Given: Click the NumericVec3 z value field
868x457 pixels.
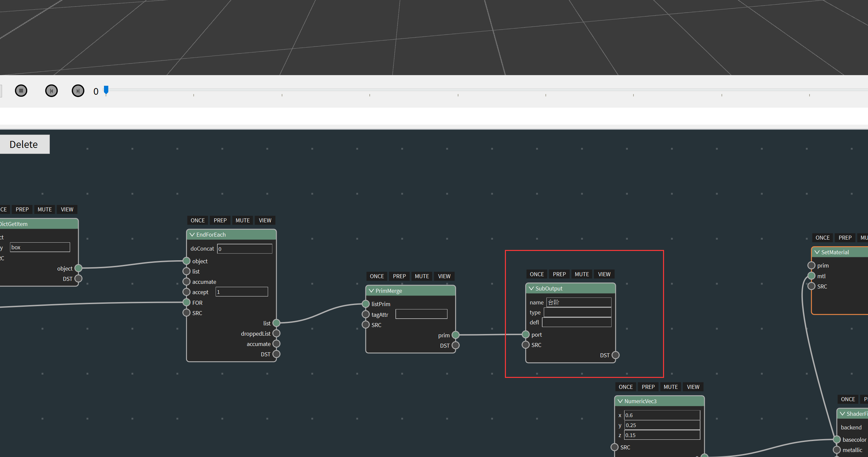Looking at the screenshot, I should (x=662, y=435).
